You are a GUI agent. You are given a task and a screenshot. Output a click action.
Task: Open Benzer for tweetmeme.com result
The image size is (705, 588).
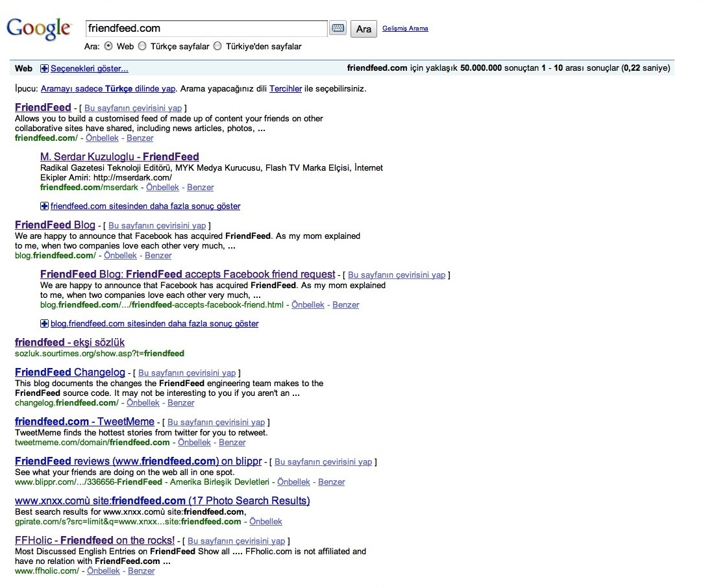click(232, 443)
